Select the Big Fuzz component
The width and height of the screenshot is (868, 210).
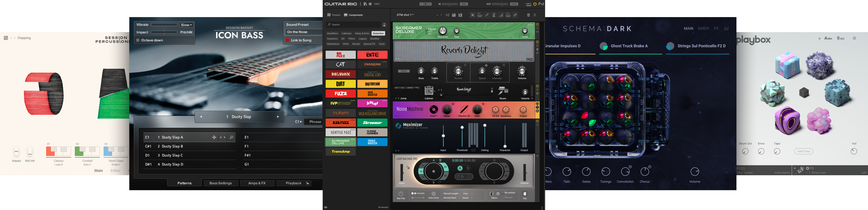tap(341, 55)
